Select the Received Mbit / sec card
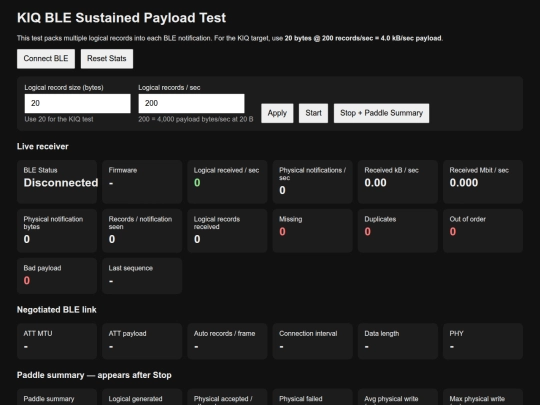Image resolution: width=540 pixels, height=405 pixels. point(483,182)
